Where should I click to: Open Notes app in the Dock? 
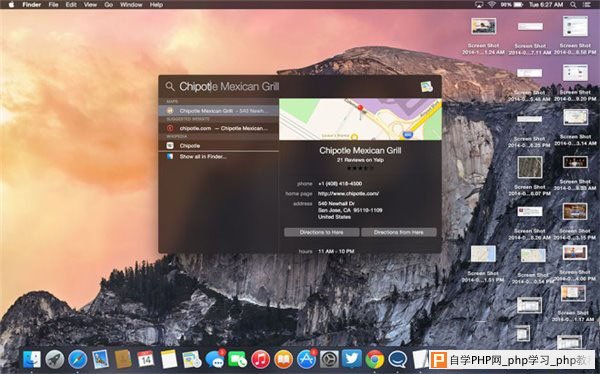(169, 359)
